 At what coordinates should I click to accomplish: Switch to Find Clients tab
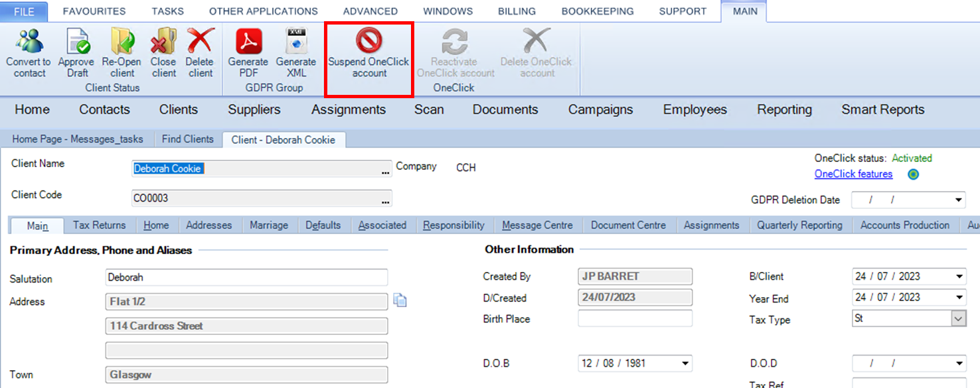point(188,139)
